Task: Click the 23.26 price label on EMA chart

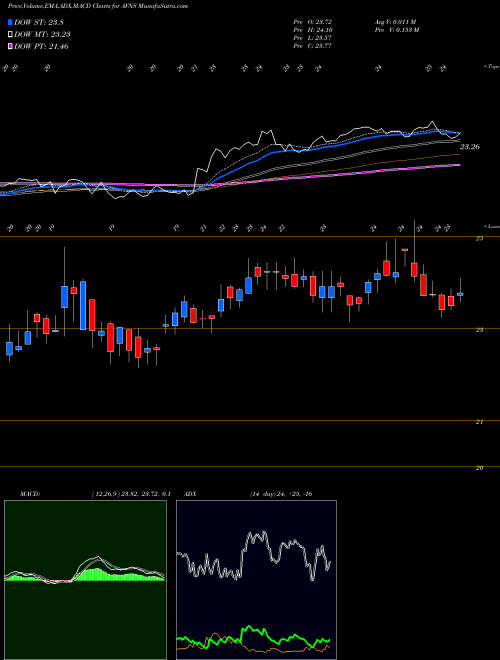Action: pos(470,147)
